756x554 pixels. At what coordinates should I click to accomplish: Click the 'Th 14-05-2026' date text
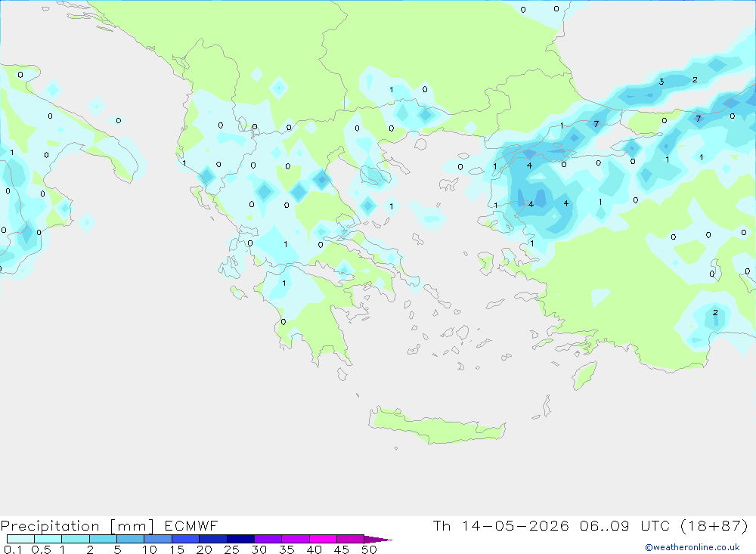click(500, 525)
